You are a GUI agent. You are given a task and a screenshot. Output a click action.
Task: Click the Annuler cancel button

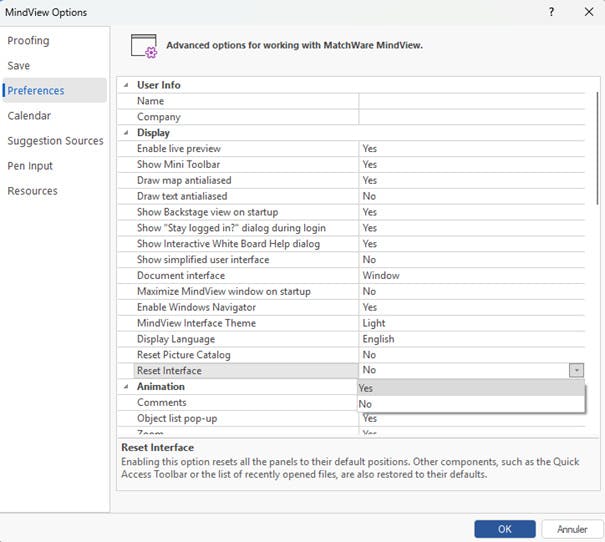coord(572,528)
